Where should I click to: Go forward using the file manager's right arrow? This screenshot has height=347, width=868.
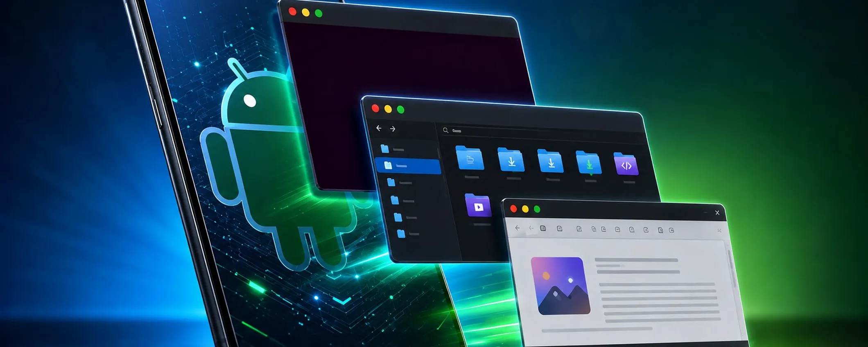click(393, 129)
